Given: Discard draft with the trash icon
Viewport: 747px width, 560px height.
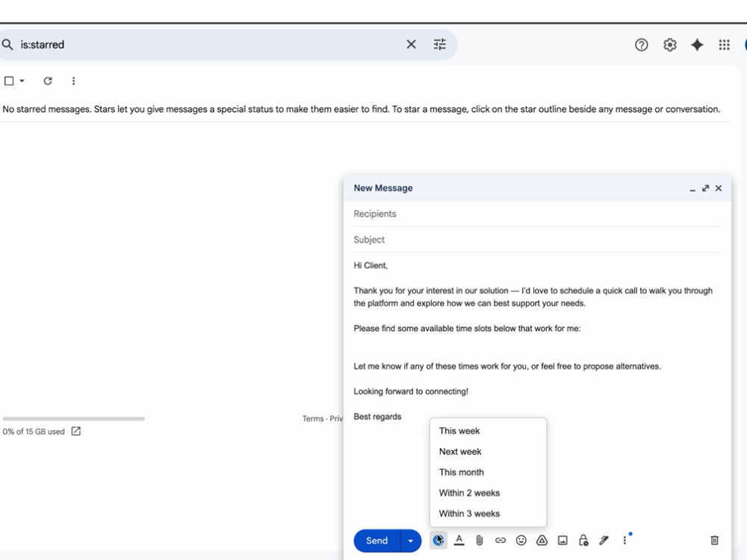Looking at the screenshot, I should pyautogui.click(x=714, y=540).
